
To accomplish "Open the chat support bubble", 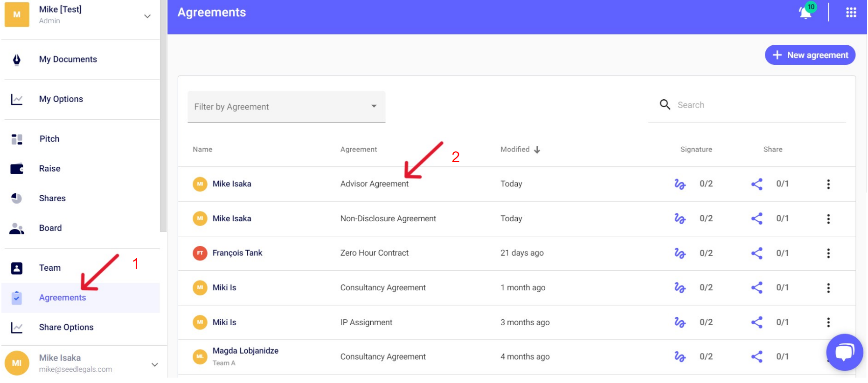I will 844,352.
